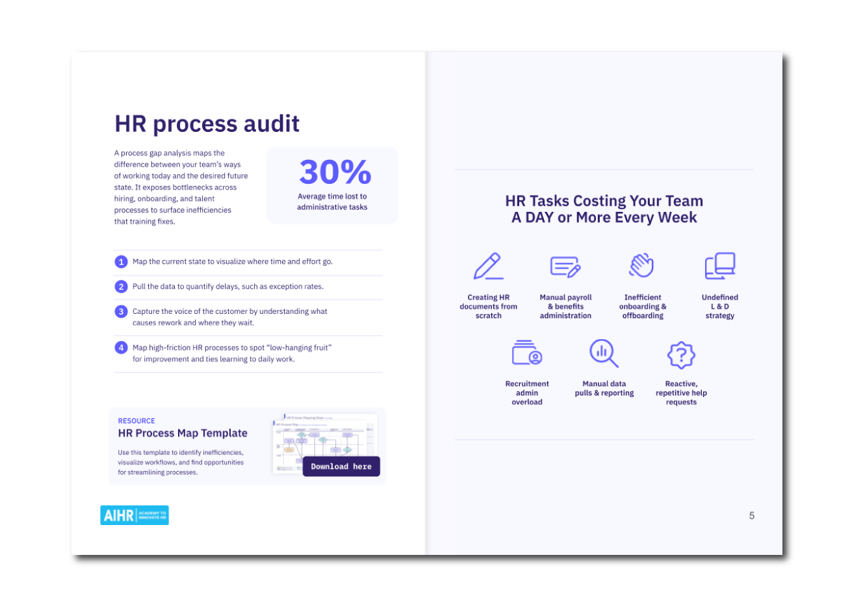Click the pencil icon for creating HR documents
This screenshot has height=616, width=863.
488,266
